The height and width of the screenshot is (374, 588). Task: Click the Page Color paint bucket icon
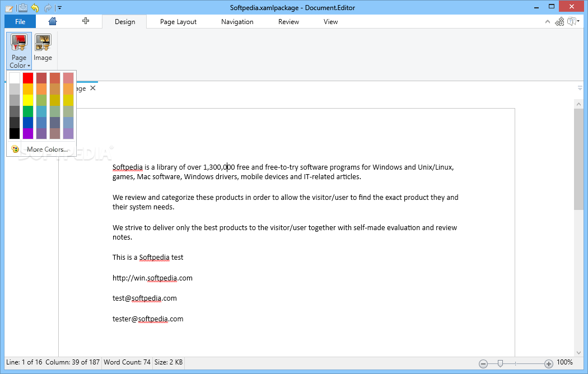(18, 43)
